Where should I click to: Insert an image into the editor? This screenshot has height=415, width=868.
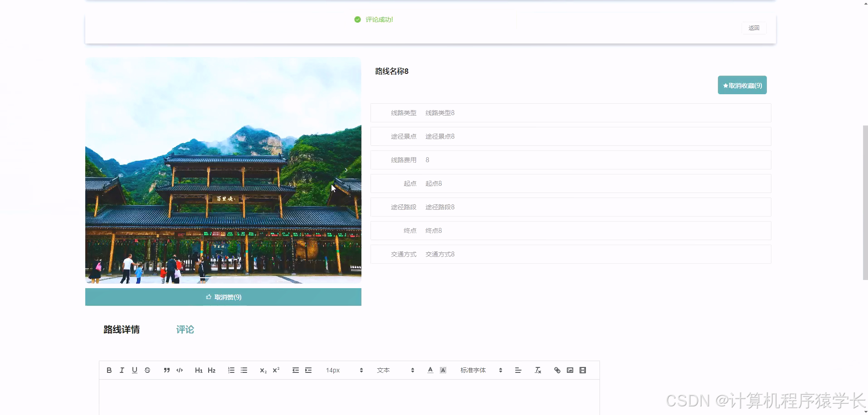pos(570,370)
